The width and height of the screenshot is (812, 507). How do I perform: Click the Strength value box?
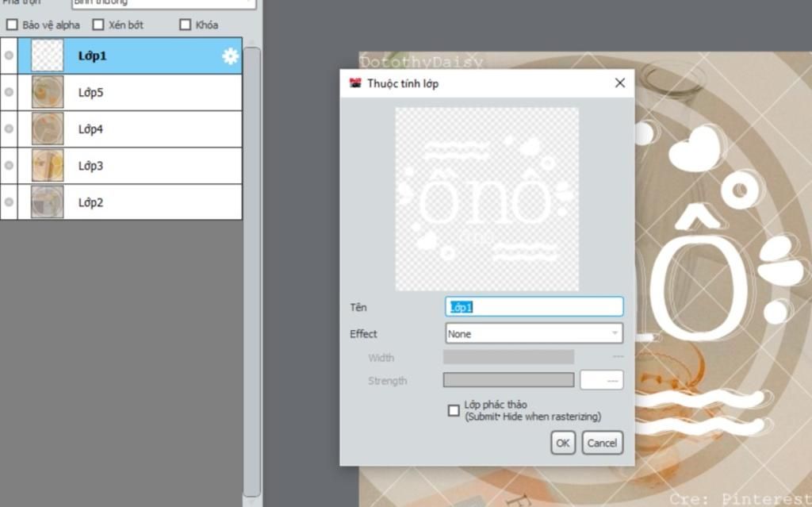[602, 380]
